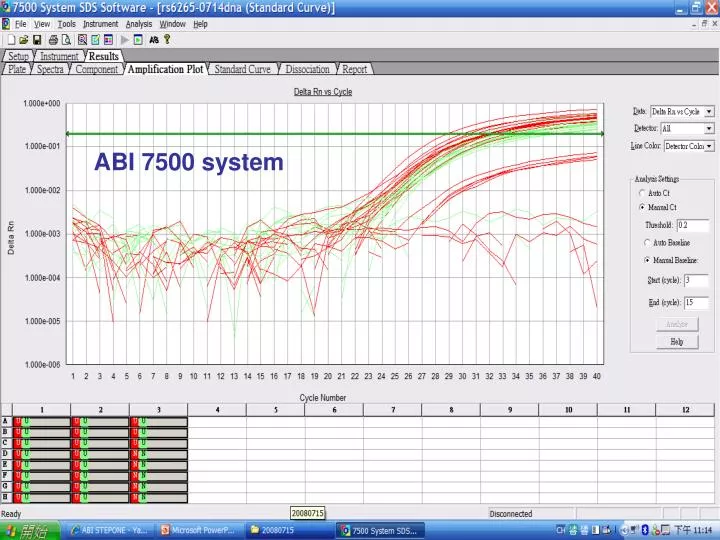Screen dimensions: 720x540
Task: Click the green Analyze play icon
Action: pyautogui.click(x=138, y=40)
